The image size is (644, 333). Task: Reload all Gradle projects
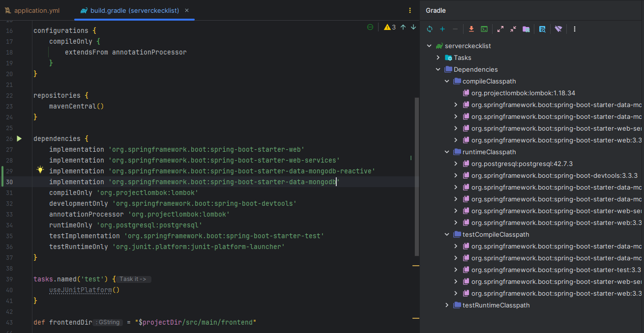click(x=430, y=29)
